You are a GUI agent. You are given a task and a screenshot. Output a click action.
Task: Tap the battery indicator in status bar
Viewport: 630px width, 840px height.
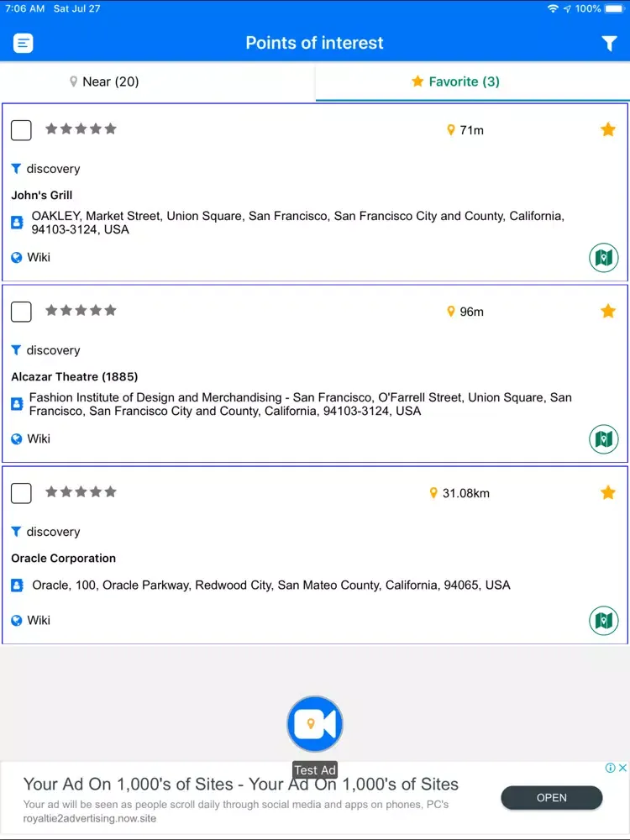[615, 8]
